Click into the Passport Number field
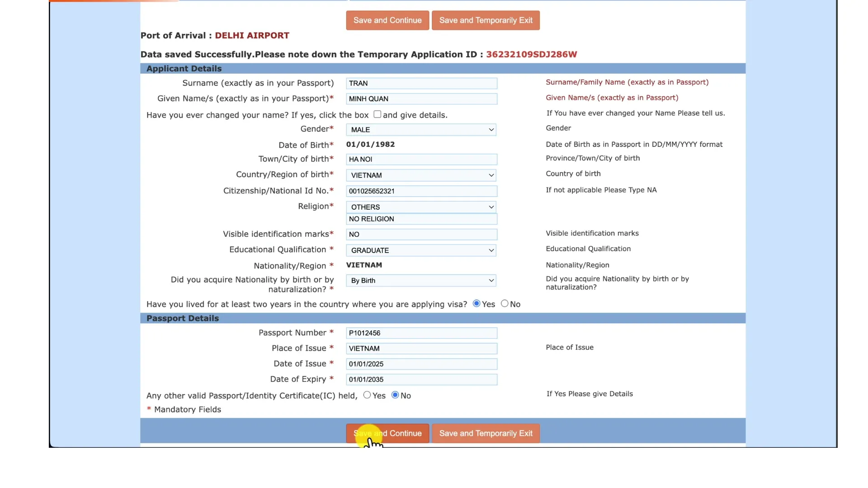The width and height of the screenshot is (868, 488). coord(421,333)
